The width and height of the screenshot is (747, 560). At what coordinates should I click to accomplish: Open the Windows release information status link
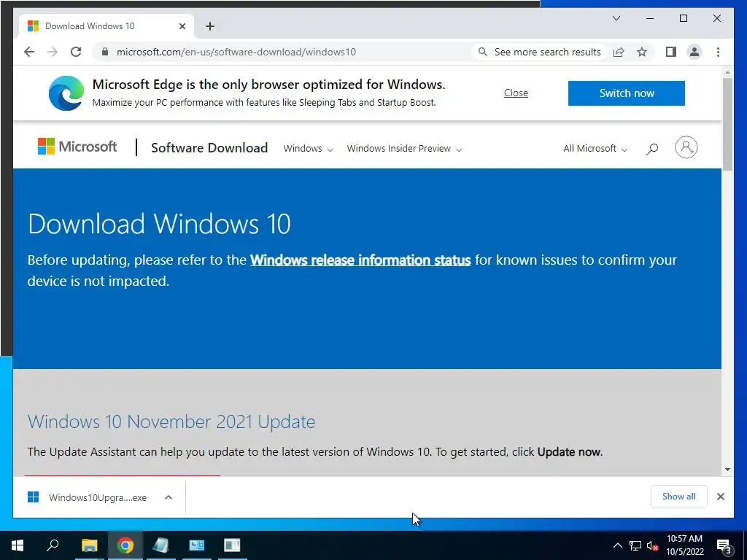pos(360,260)
